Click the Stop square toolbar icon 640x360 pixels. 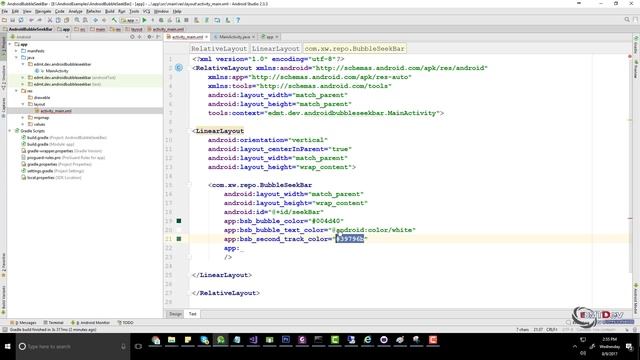pos(186,20)
